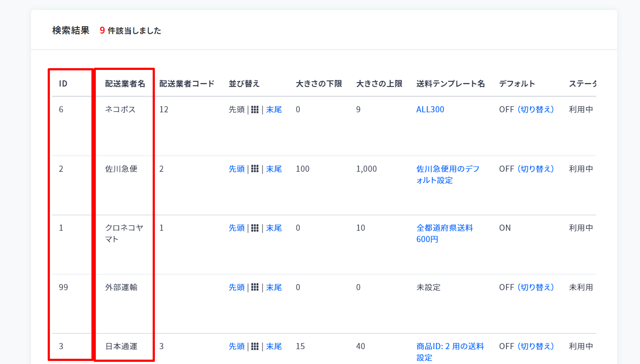The width and height of the screenshot is (640, 364).
Task: Select the 外部運輸 carrier name cell
Action: (121, 287)
